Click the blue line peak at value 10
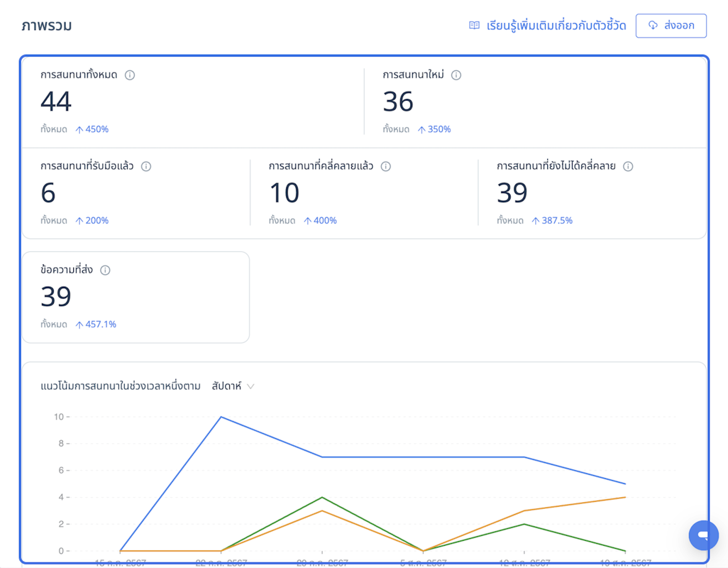Image resolution: width=728 pixels, height=568 pixels. (x=221, y=417)
